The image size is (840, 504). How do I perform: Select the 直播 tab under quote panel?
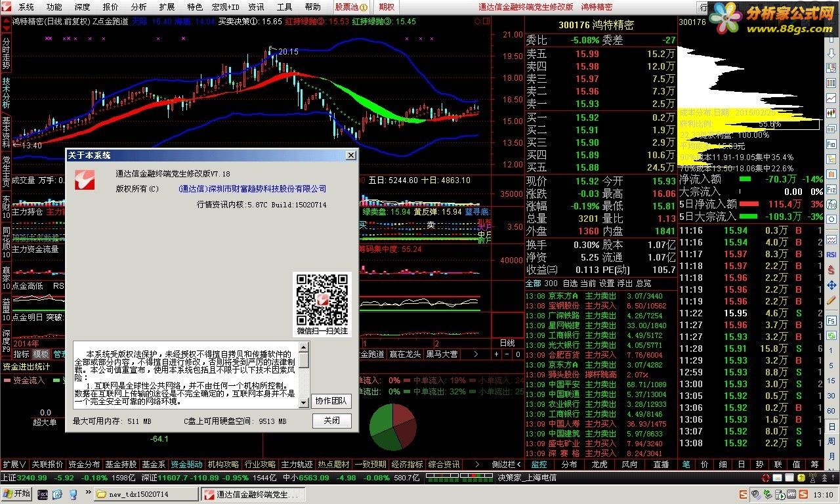point(660,465)
